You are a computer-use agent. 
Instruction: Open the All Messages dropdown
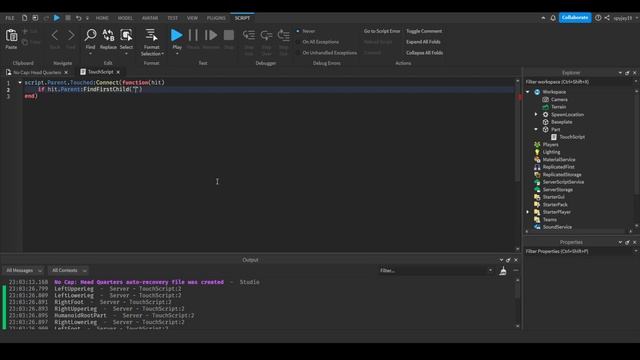coord(23,271)
